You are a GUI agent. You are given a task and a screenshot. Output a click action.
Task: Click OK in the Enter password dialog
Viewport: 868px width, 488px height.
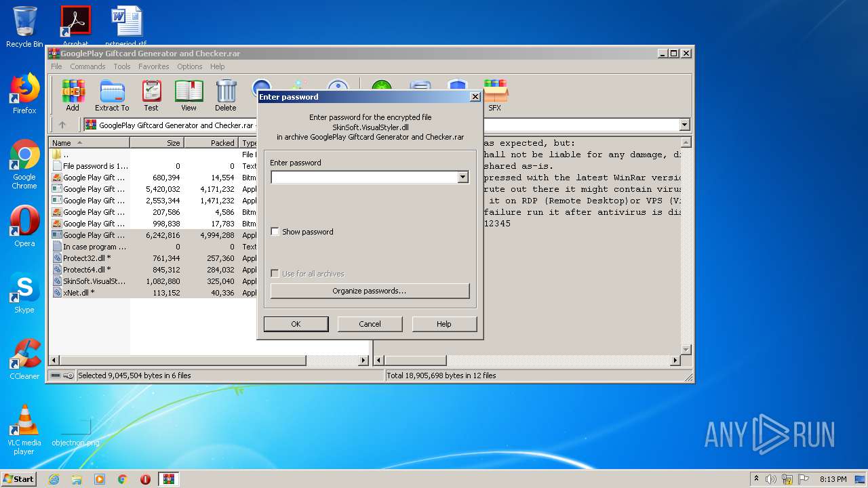296,324
